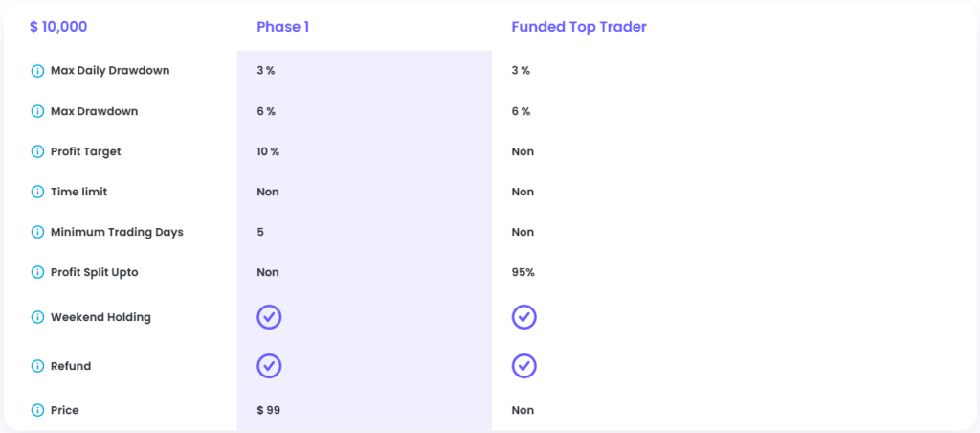Click Weekend Holding checkmark under Funded Top Trader
Image resolution: width=980 pixels, height=433 pixels.
tap(524, 317)
